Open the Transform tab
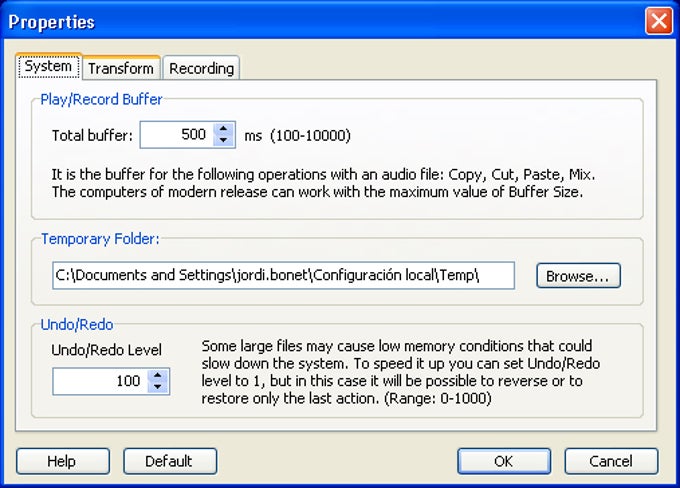680x488 pixels. coord(121,68)
